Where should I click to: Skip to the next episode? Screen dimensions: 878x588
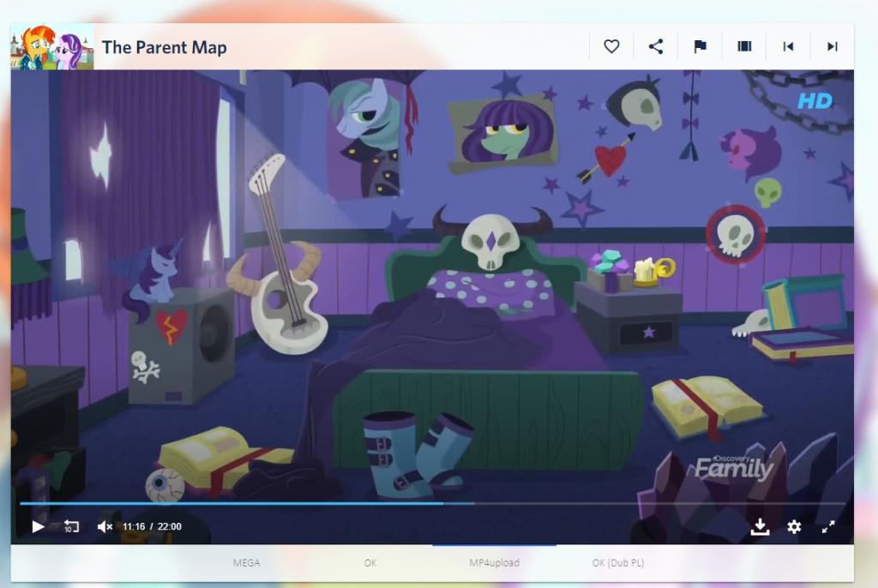tap(832, 46)
